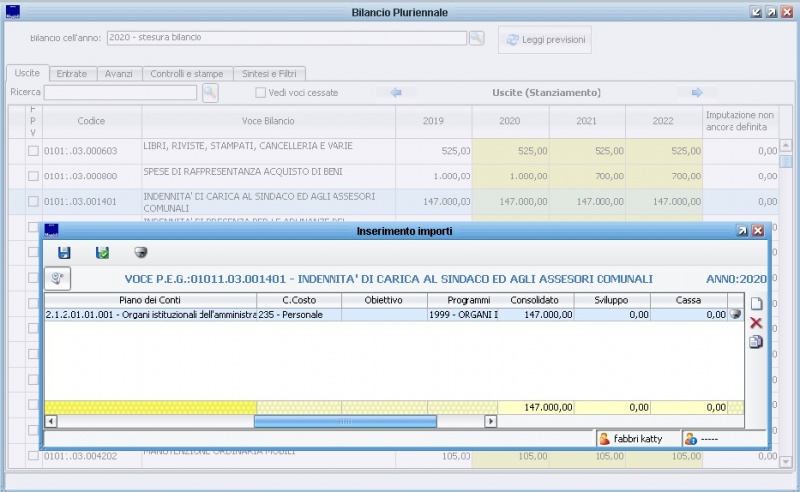Image resolution: width=800 pixels, height=492 pixels.
Task: Click the right blue arrow beside Uscite (Stanziamento)
Action: [x=697, y=93]
